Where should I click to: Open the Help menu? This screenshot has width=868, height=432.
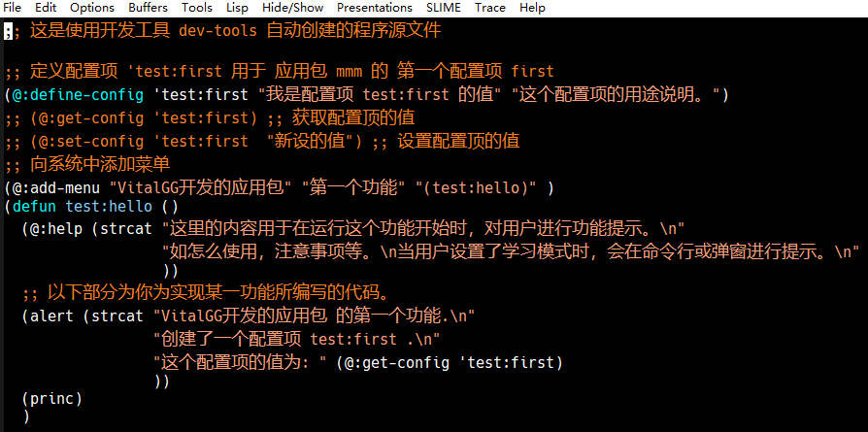point(532,8)
